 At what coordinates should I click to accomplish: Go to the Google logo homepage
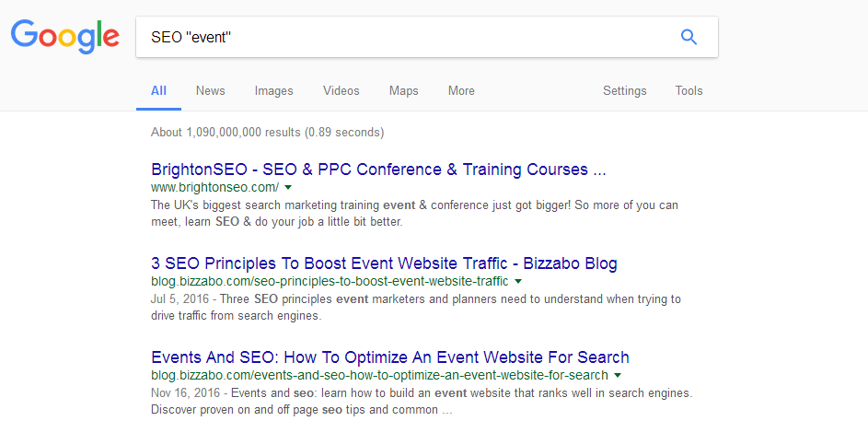(64, 37)
